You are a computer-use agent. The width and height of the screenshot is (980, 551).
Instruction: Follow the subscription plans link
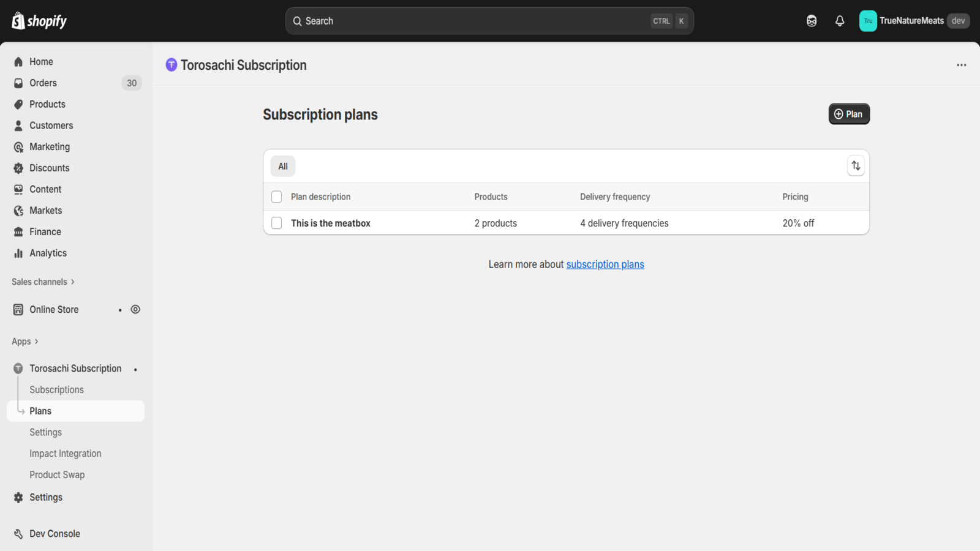(605, 264)
